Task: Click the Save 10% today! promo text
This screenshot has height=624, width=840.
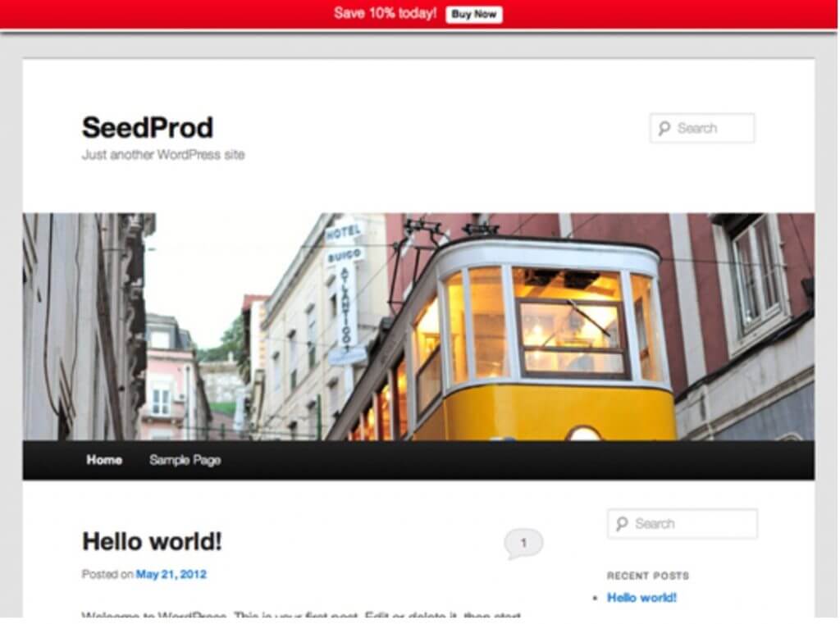Action: [x=385, y=14]
